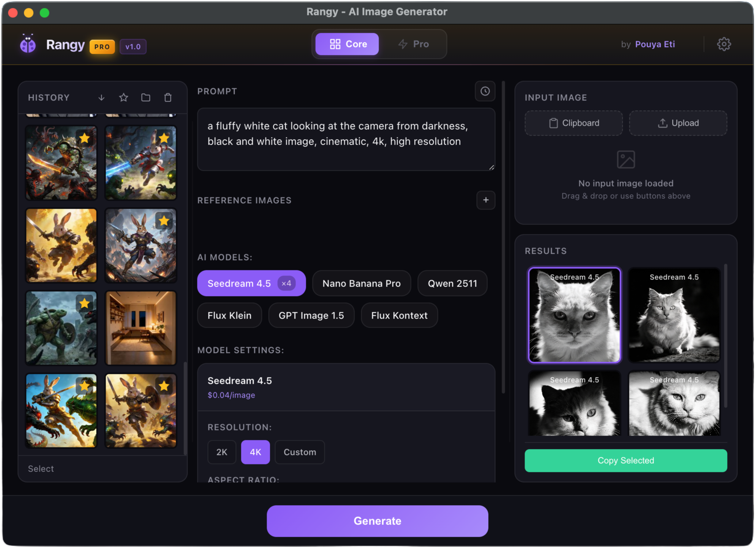Open the history folder icon
This screenshot has height=549, width=756.
146,97
